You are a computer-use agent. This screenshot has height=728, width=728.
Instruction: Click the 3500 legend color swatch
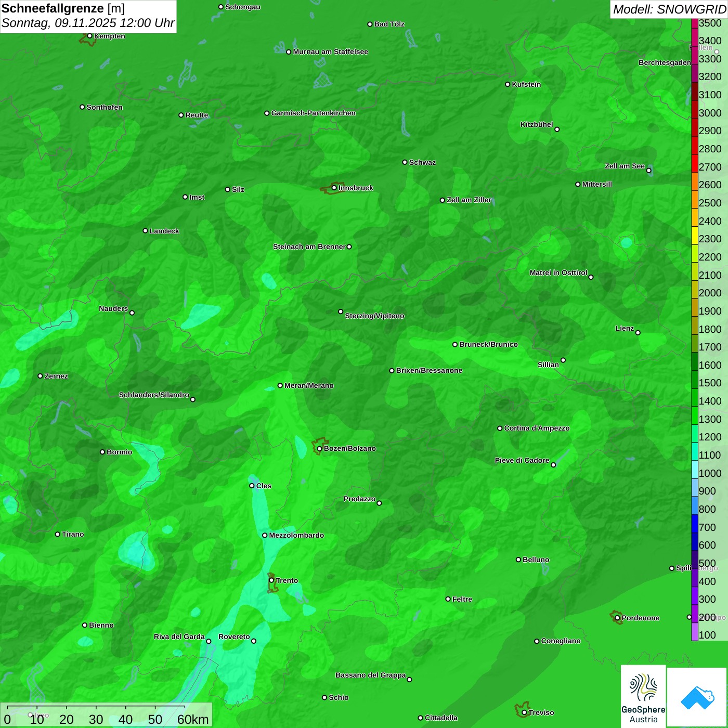[695, 23]
